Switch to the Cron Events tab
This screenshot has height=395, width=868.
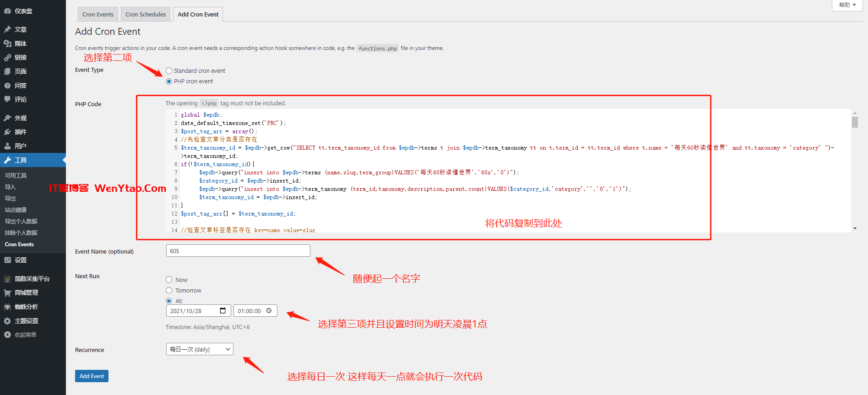pyautogui.click(x=98, y=14)
